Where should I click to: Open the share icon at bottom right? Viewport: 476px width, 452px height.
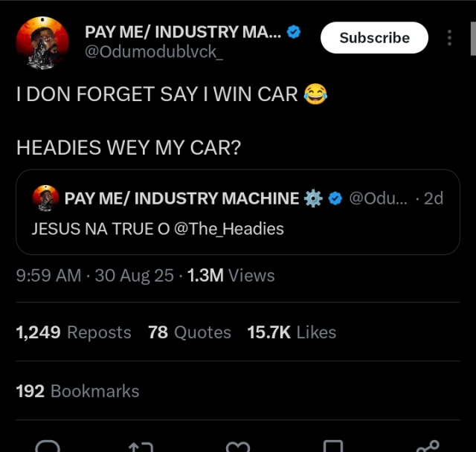(428, 445)
